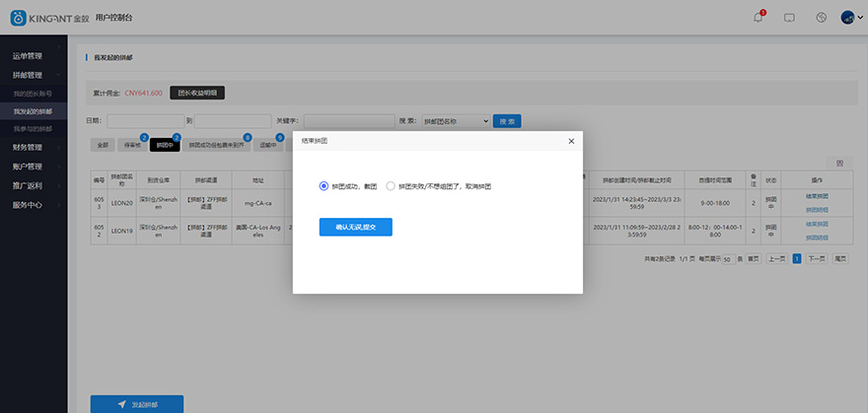Click the globe language icon

[x=821, y=17]
